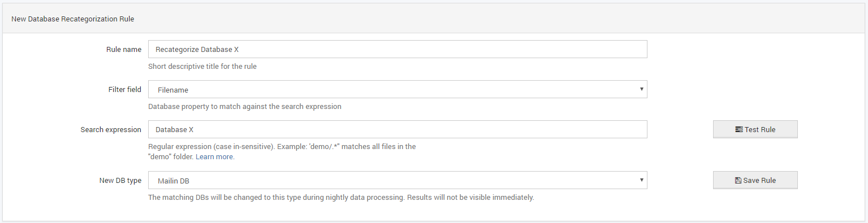Open the Mailin DB select box
The height and width of the screenshot is (223, 868).
click(x=398, y=180)
